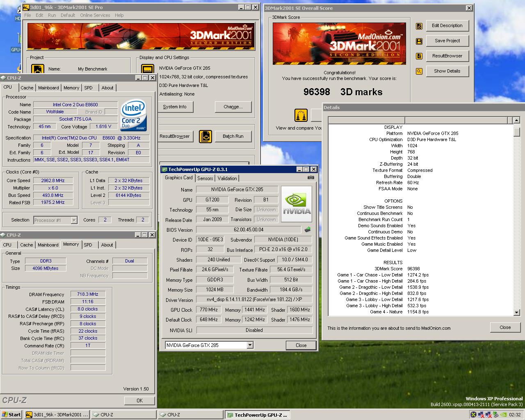This screenshot has width=525, height=420.
Task: Click the View and compare online icon
Action: point(301,115)
